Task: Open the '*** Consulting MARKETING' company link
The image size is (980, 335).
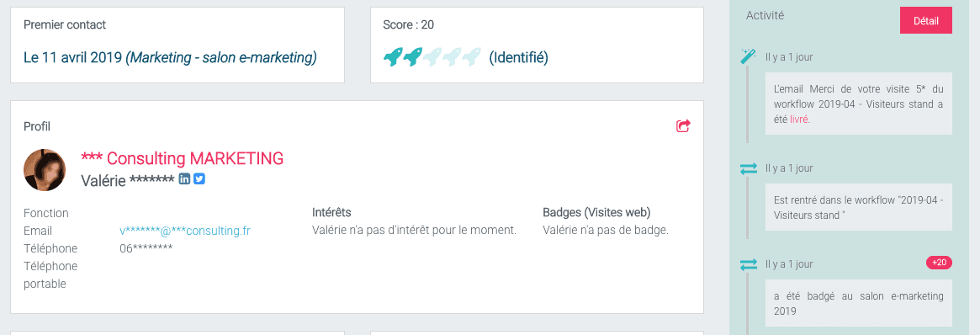Action: click(x=183, y=158)
